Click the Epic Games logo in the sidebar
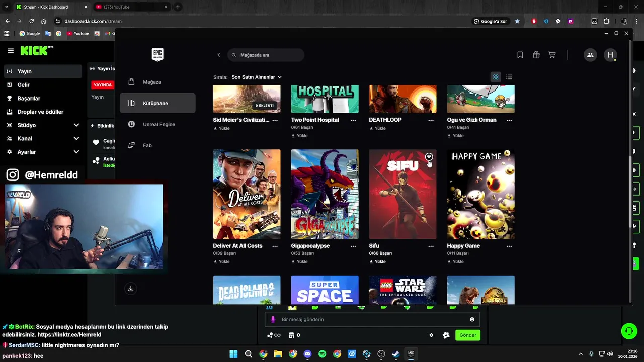 tap(157, 55)
